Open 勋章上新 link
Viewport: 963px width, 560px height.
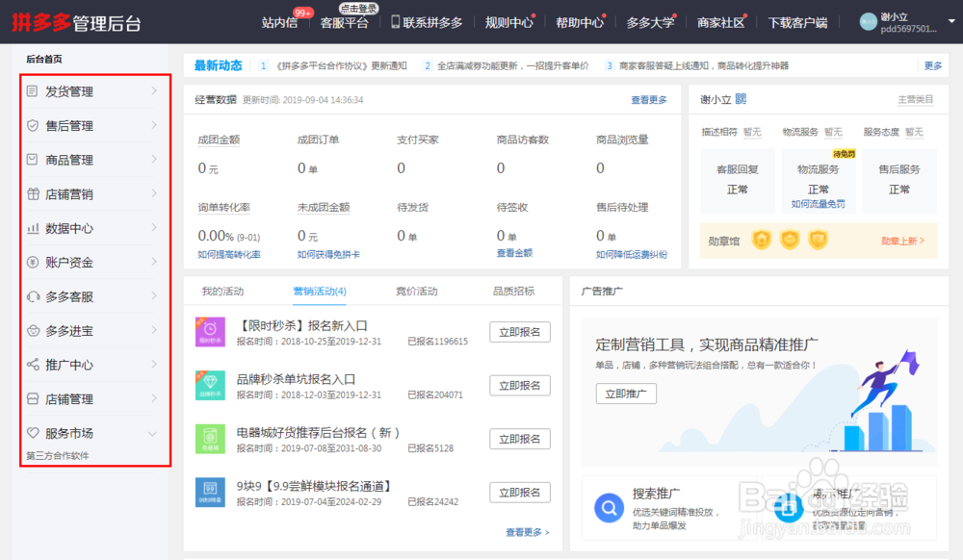tap(902, 242)
